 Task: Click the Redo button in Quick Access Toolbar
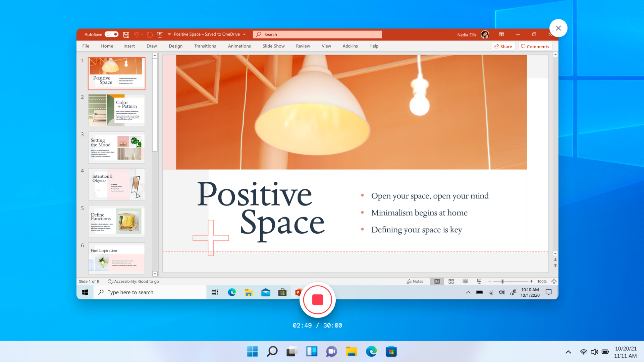click(150, 35)
